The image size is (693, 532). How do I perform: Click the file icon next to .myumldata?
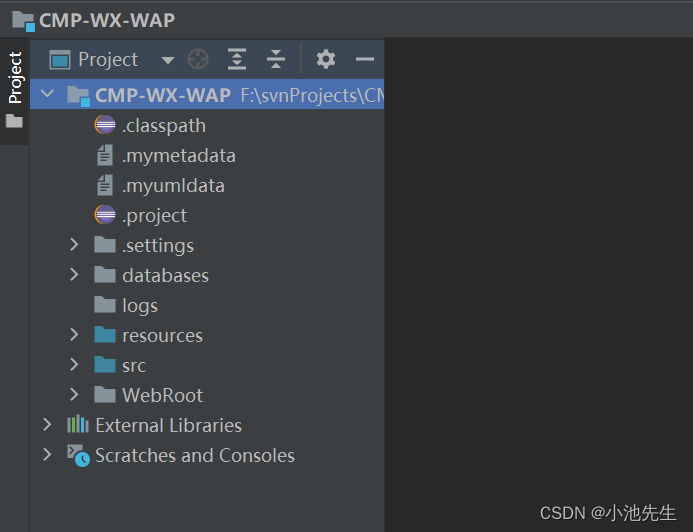tap(105, 185)
